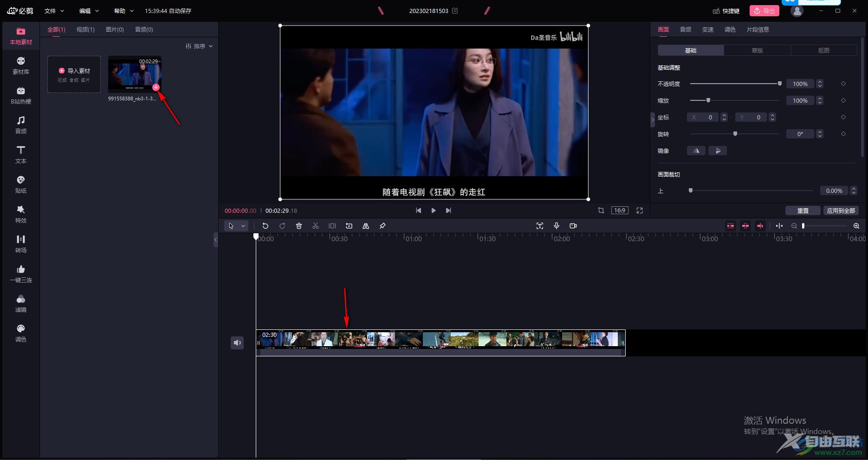Toggle the first pink snapping button
The height and width of the screenshot is (460, 868).
731,226
